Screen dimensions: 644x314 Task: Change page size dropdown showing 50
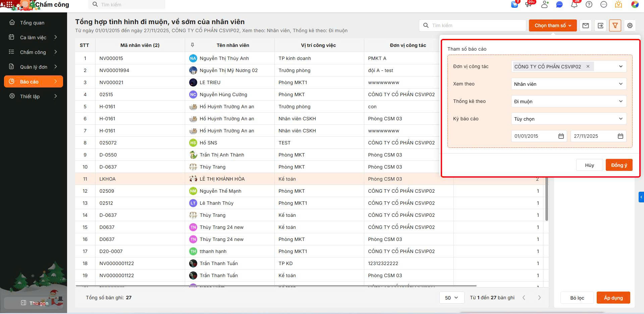451,298
